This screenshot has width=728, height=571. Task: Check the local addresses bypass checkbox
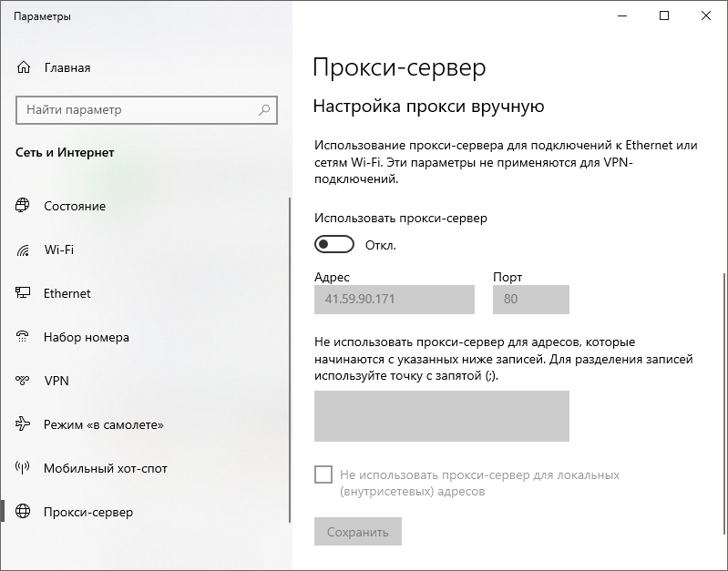(x=323, y=474)
